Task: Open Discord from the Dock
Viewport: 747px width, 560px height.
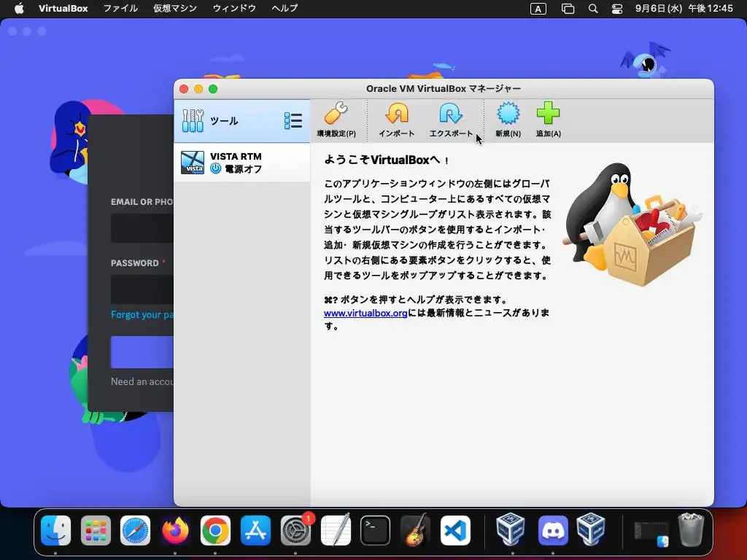Action: point(553,531)
